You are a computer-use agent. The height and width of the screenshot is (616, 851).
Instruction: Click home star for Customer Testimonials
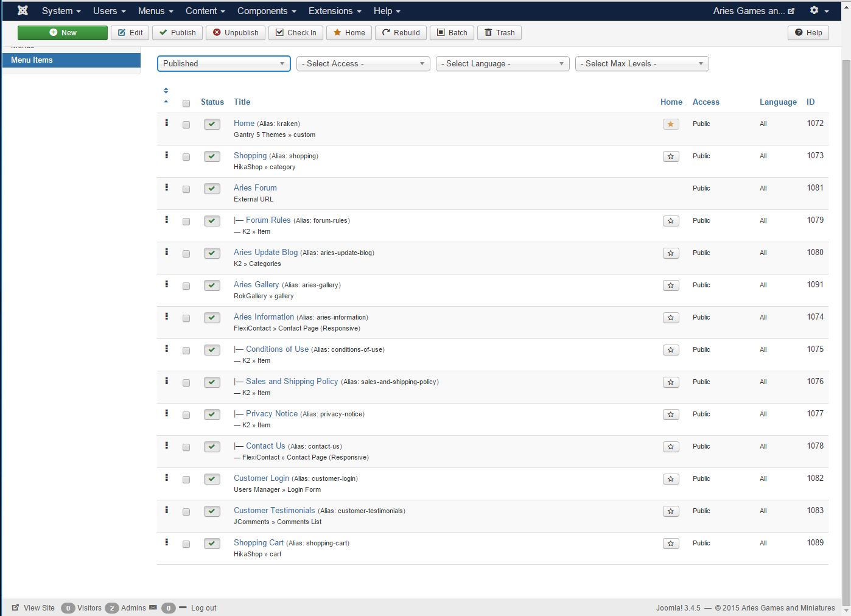tap(671, 511)
